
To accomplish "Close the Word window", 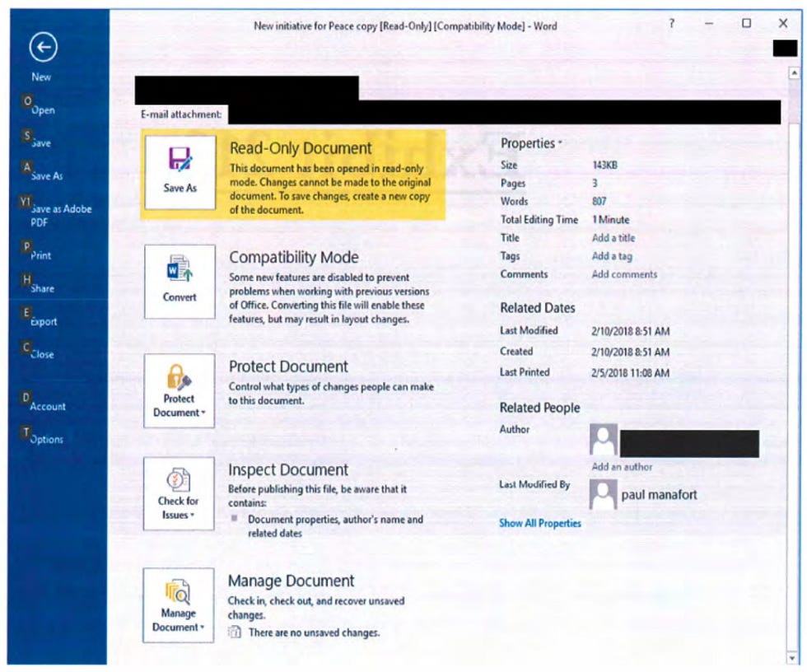I will pos(783,23).
